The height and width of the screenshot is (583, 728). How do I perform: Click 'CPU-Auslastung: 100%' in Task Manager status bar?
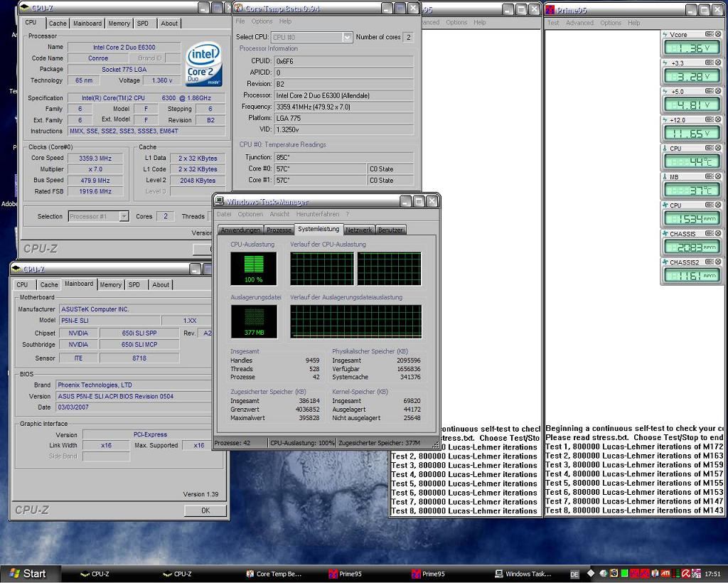point(302,443)
